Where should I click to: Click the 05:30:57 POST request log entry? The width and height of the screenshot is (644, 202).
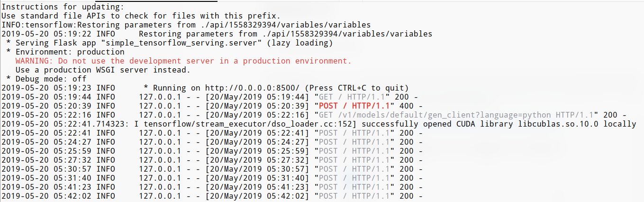(212, 169)
